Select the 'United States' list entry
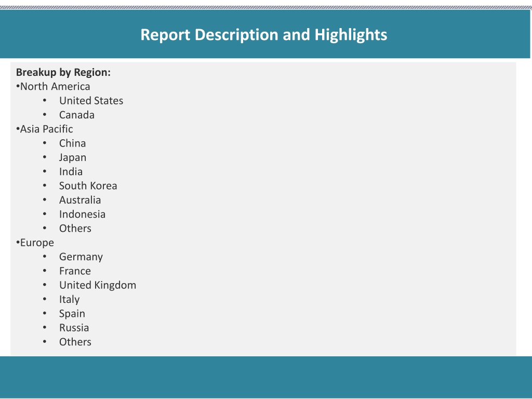The width and height of the screenshot is (532, 399). pos(91,101)
